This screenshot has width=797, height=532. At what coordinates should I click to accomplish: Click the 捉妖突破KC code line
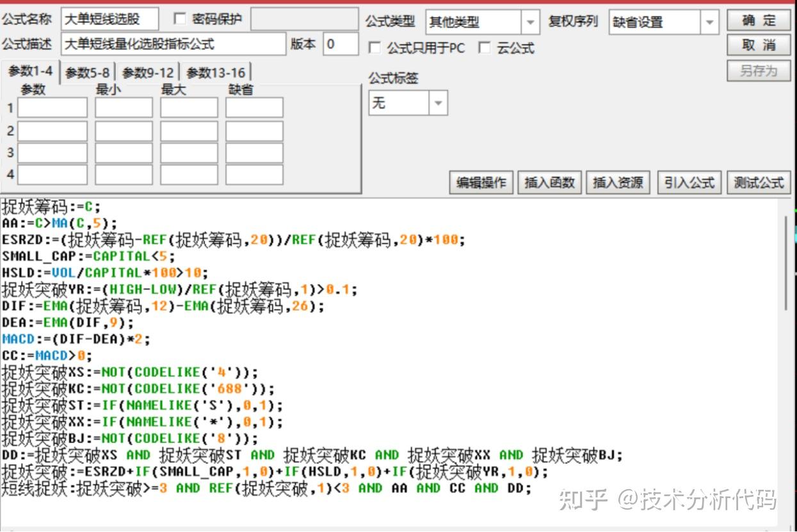click(138, 389)
